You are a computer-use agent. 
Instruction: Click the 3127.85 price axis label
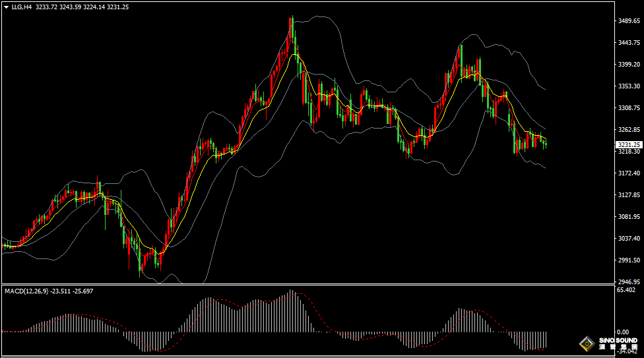(x=629, y=195)
